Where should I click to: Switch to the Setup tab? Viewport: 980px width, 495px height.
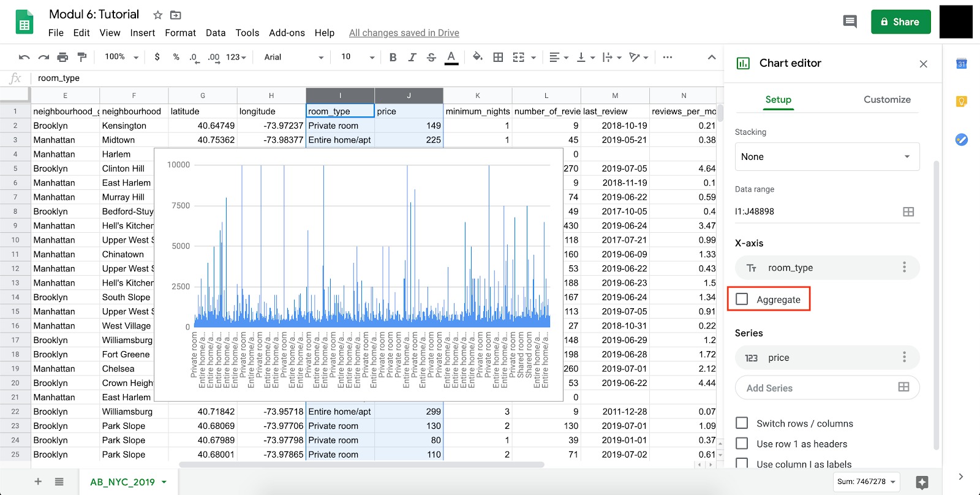778,99
